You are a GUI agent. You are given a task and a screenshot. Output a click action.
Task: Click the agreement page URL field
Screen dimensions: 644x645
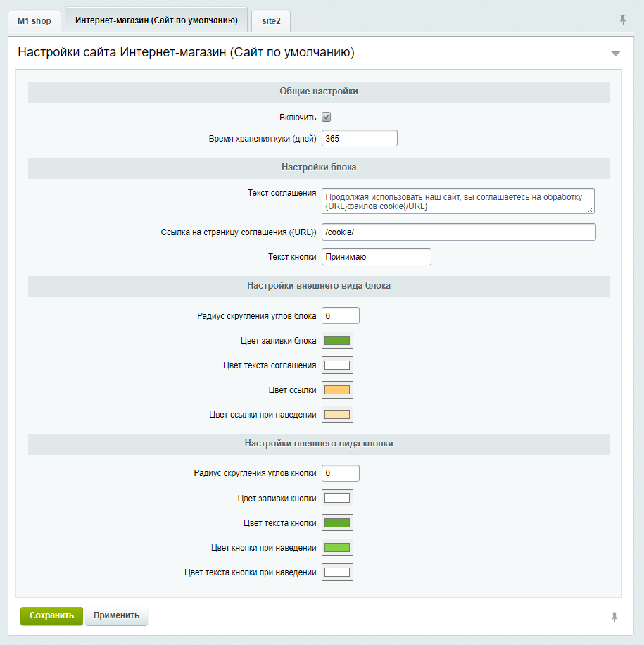pyautogui.click(x=458, y=232)
